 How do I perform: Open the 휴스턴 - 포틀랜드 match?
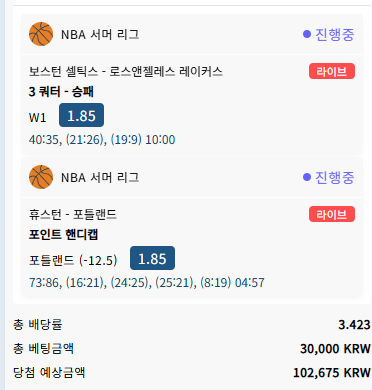point(73,214)
